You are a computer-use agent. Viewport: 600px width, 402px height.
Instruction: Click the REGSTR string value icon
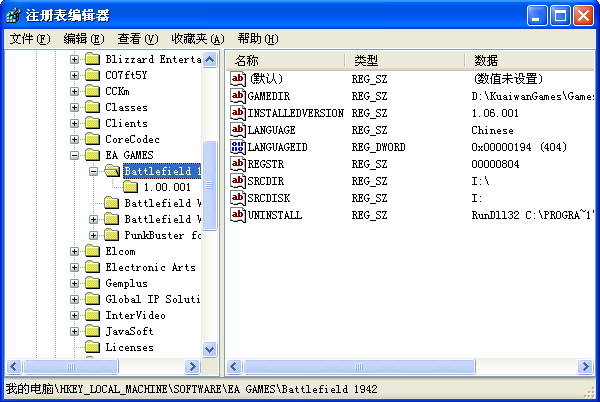[238, 164]
